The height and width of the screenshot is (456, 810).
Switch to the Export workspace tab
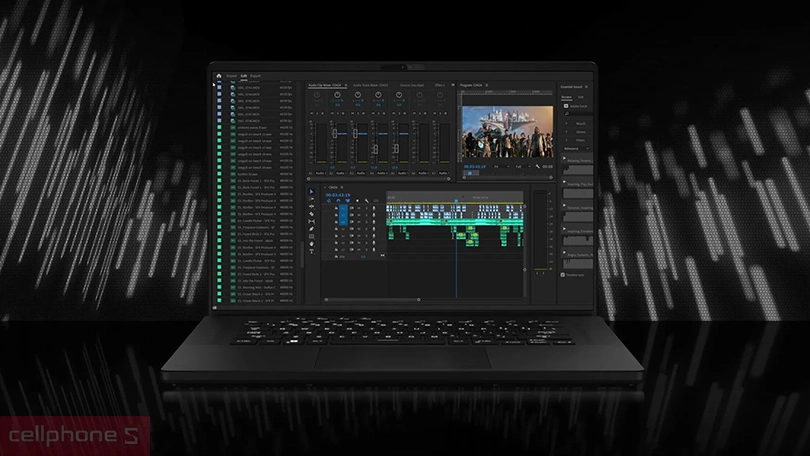click(x=256, y=76)
